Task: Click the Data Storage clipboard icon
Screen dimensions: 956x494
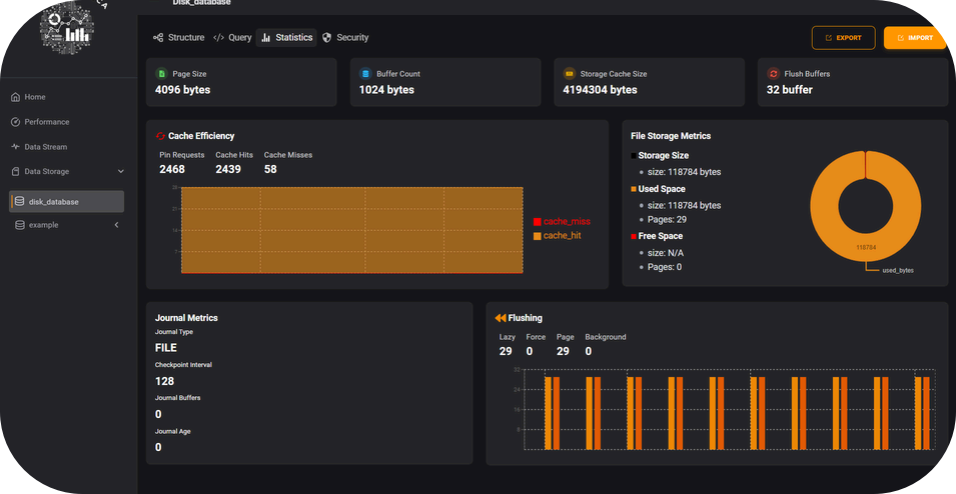Action: [16, 171]
